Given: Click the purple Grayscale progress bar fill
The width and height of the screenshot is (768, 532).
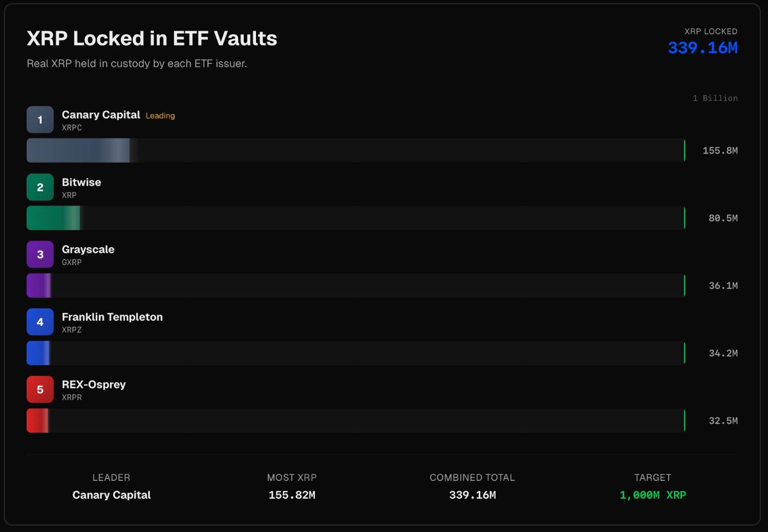Looking at the screenshot, I should 39,285.
